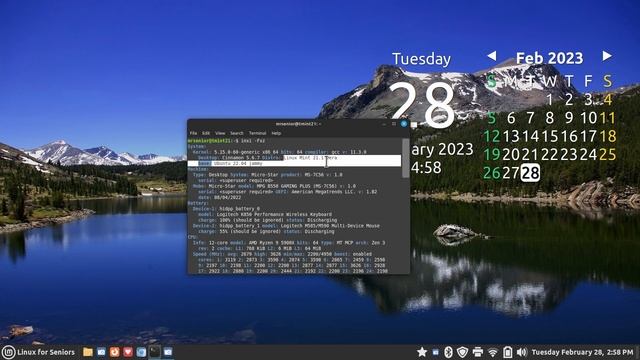Click the terminal's vertical scrollbar thumb
640x360 pixels.
[x=405, y=158]
